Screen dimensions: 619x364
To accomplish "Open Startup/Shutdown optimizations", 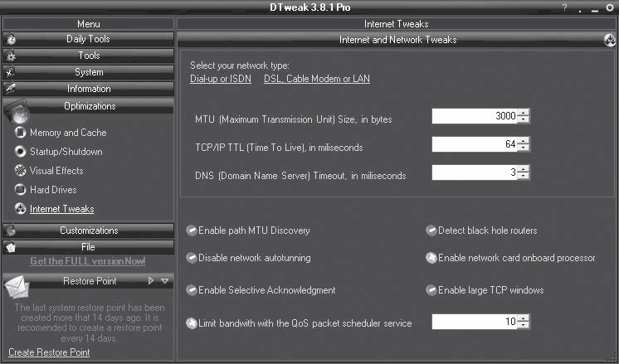I will [66, 152].
